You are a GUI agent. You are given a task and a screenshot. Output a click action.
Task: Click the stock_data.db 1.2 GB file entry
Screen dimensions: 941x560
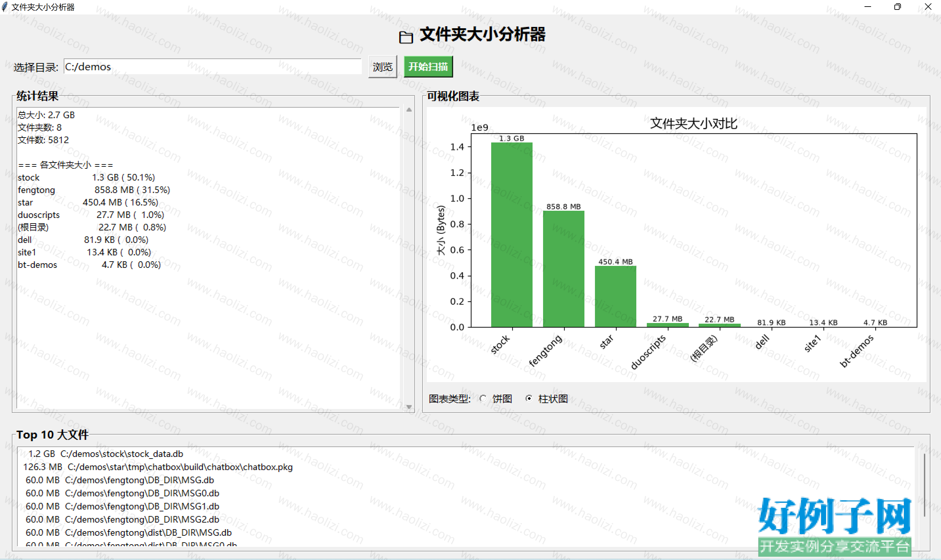pos(106,454)
